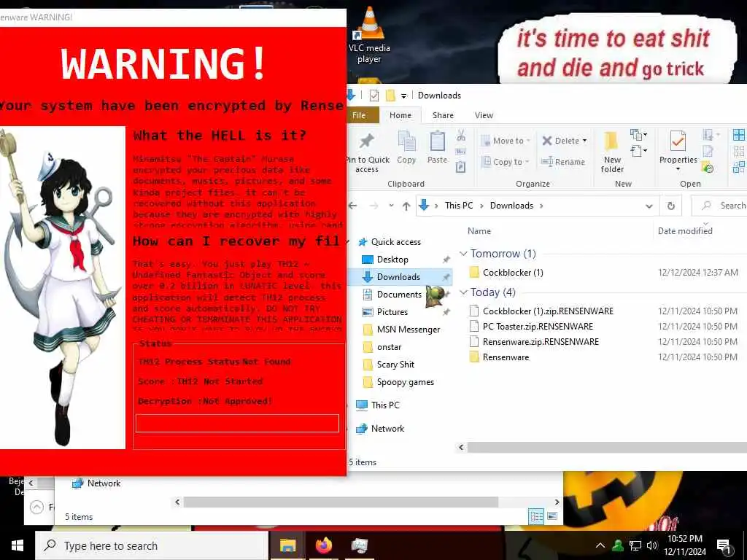Open the Spoopy games folder
The height and width of the screenshot is (560, 747).
pyautogui.click(x=405, y=382)
